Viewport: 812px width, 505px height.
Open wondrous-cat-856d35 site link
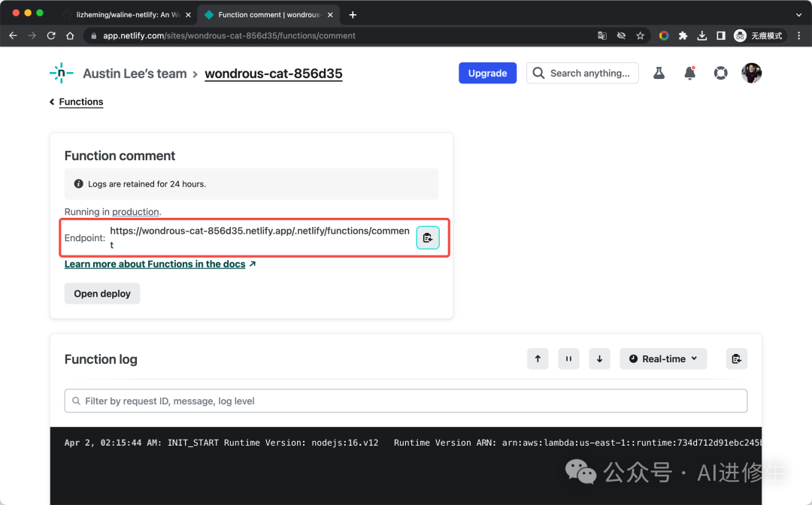pyautogui.click(x=274, y=74)
